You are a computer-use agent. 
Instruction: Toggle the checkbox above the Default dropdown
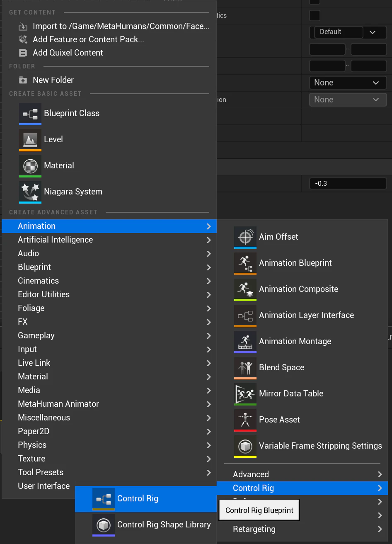click(x=315, y=16)
